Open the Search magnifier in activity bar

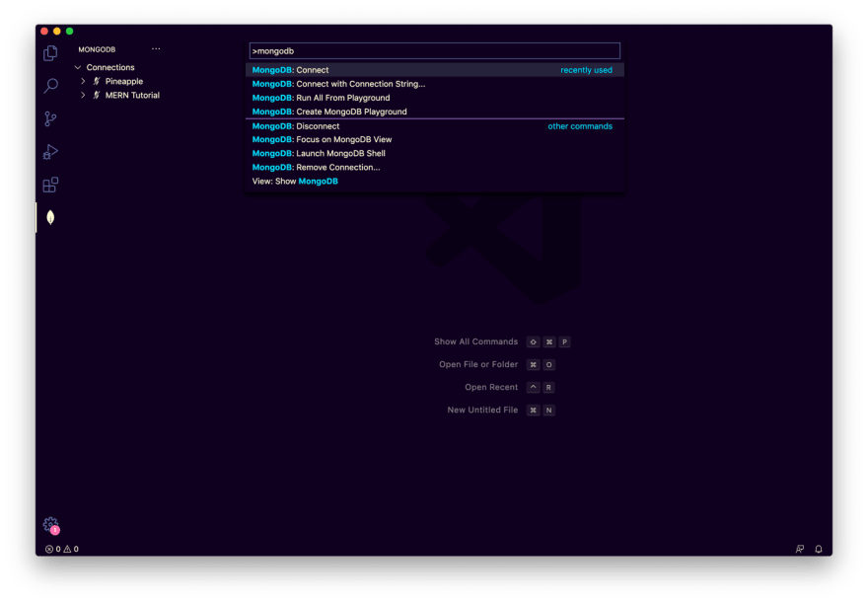(50, 86)
